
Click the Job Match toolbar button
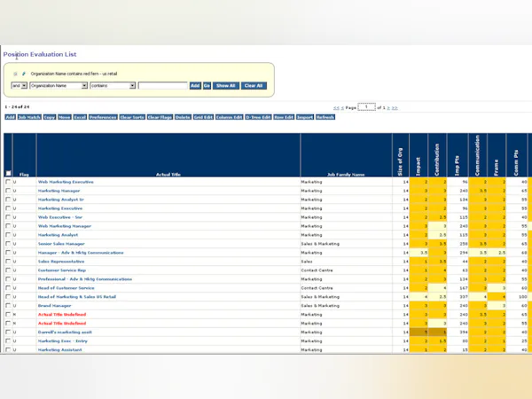29,117
